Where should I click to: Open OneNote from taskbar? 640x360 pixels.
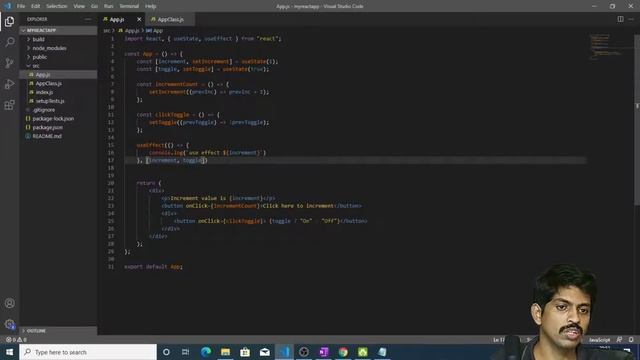[323, 352]
